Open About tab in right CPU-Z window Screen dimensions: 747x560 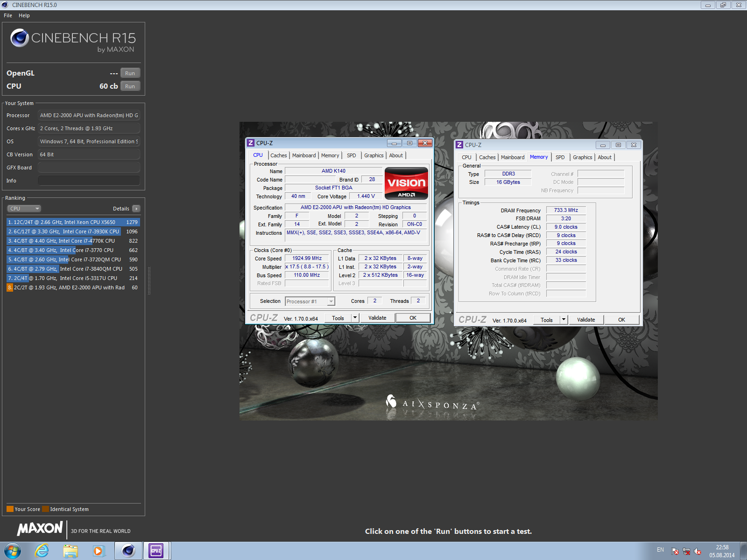pyautogui.click(x=605, y=157)
